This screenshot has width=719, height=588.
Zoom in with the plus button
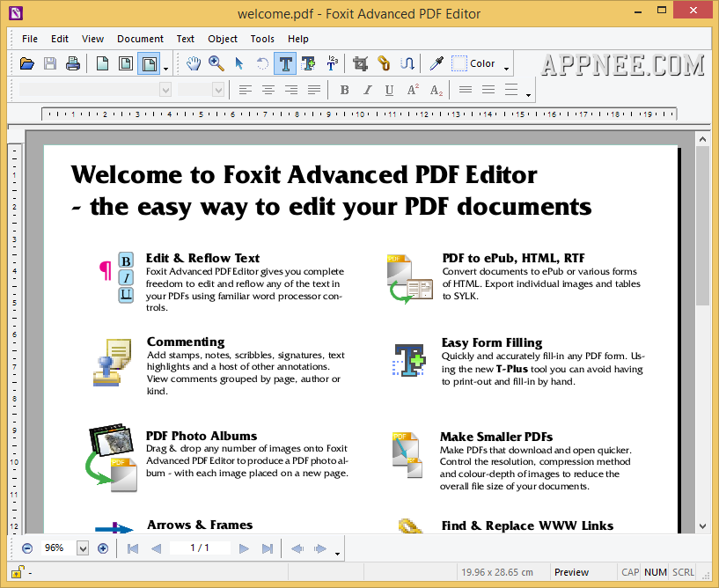coord(103,548)
